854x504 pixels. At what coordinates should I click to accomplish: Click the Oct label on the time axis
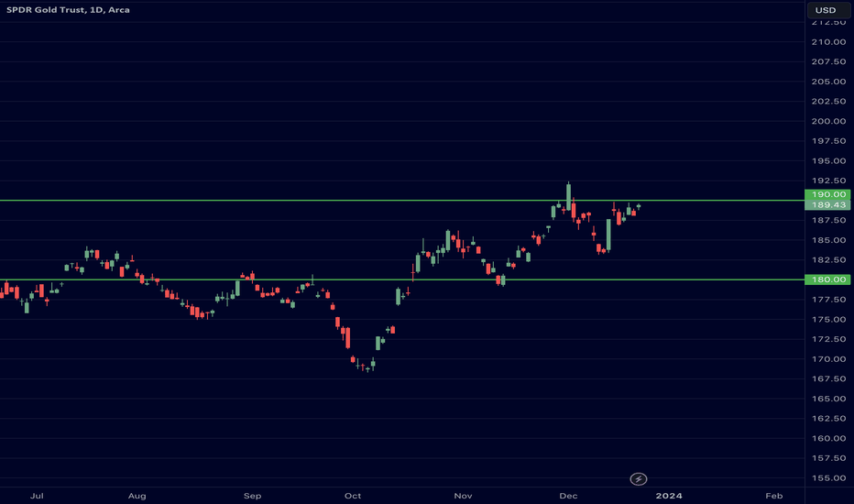353,496
